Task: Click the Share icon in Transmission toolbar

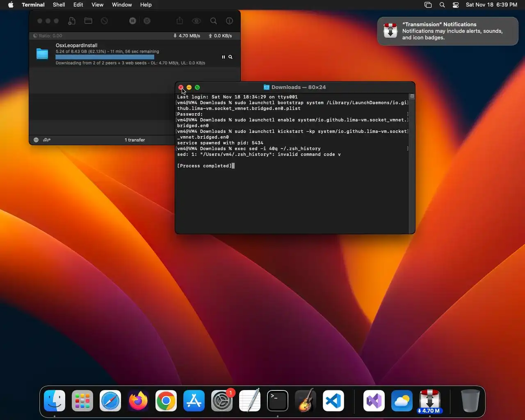Action: click(180, 21)
